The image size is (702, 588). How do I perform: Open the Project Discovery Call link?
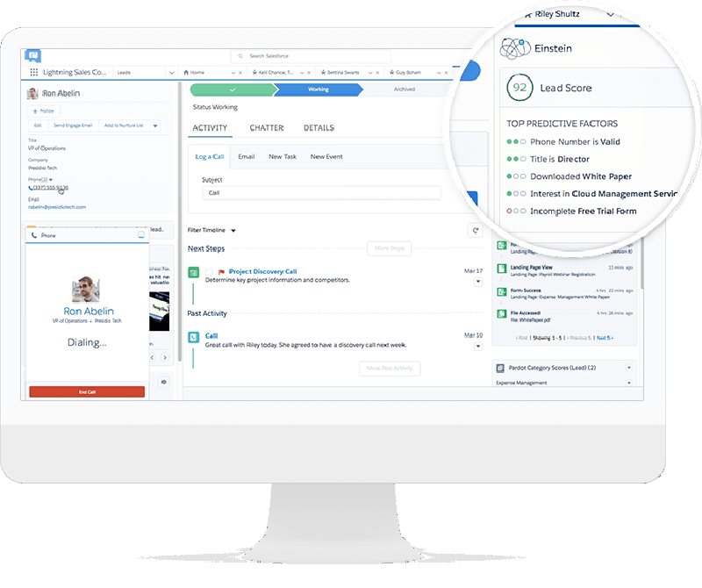[x=262, y=272]
